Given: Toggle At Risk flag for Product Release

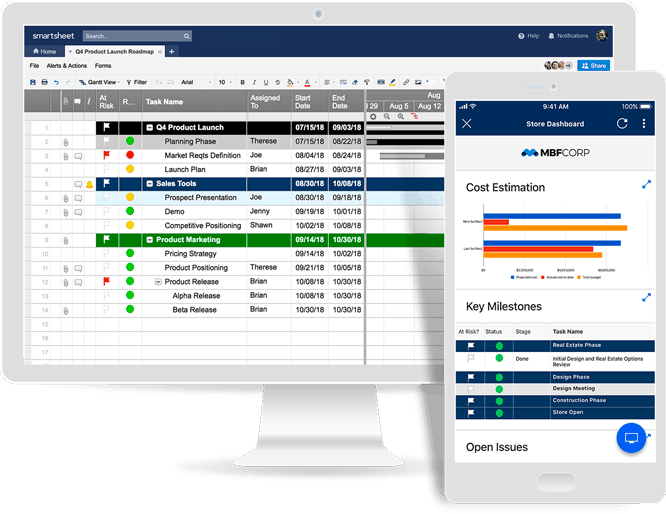Looking at the screenshot, I should 105,282.
